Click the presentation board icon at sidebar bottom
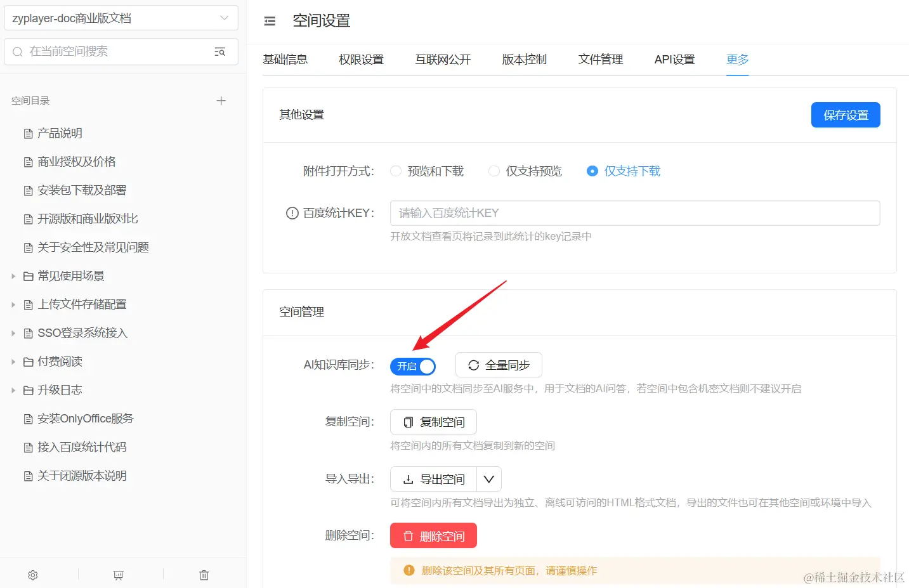The height and width of the screenshot is (588, 909). pyautogui.click(x=119, y=575)
